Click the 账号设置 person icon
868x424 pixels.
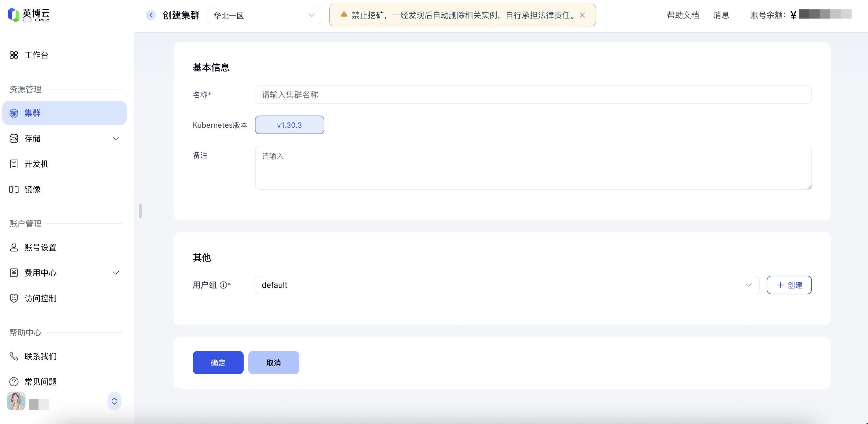click(14, 247)
